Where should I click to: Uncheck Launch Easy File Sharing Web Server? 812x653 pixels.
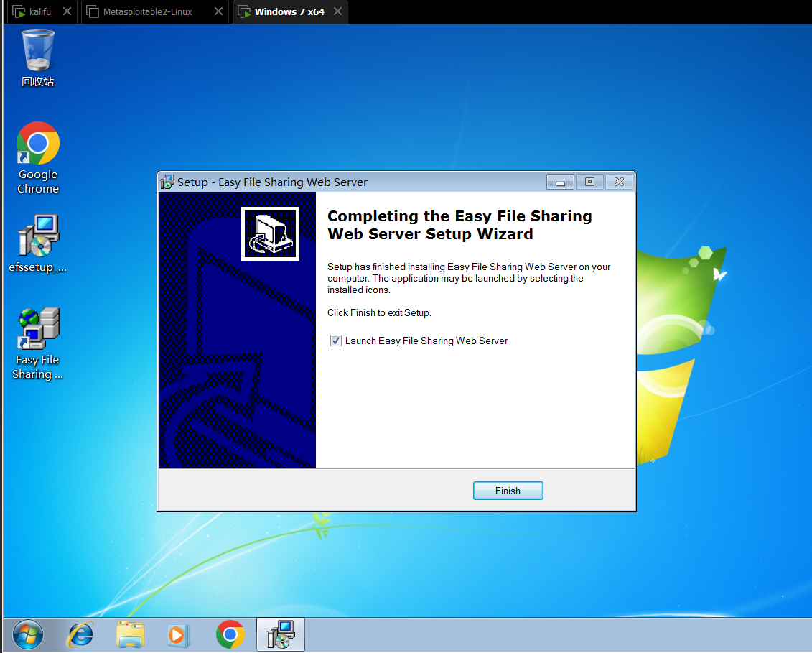[335, 341]
